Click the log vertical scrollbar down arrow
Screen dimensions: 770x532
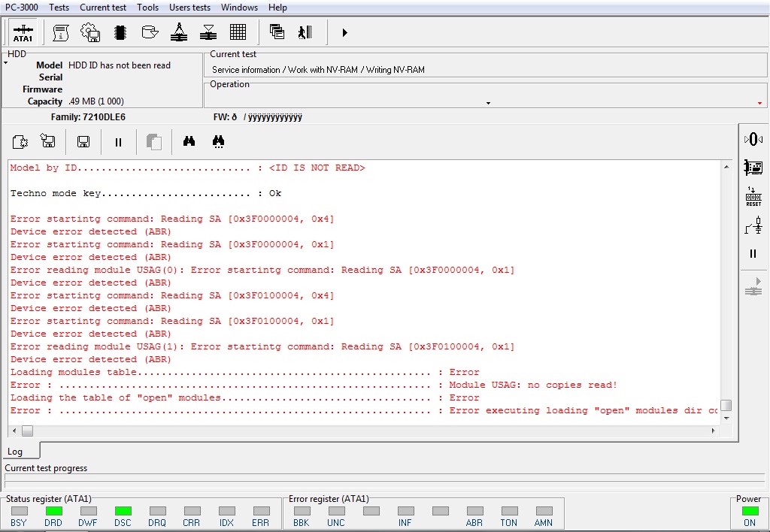coord(726,418)
